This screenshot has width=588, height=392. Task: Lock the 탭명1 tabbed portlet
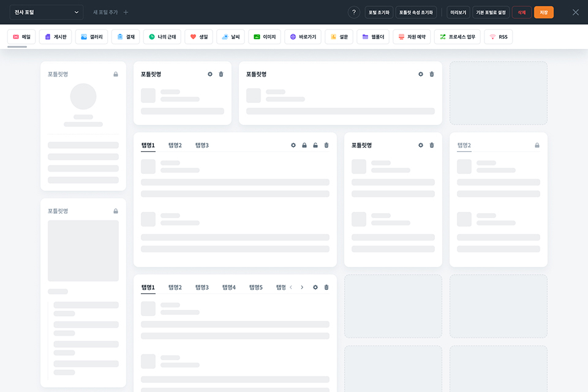tap(304, 145)
